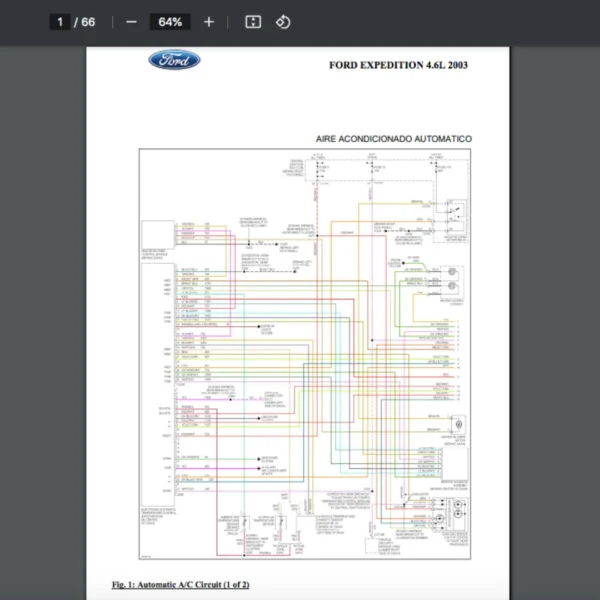
Task: Click the total page count 66
Action: pyautogui.click(x=88, y=22)
